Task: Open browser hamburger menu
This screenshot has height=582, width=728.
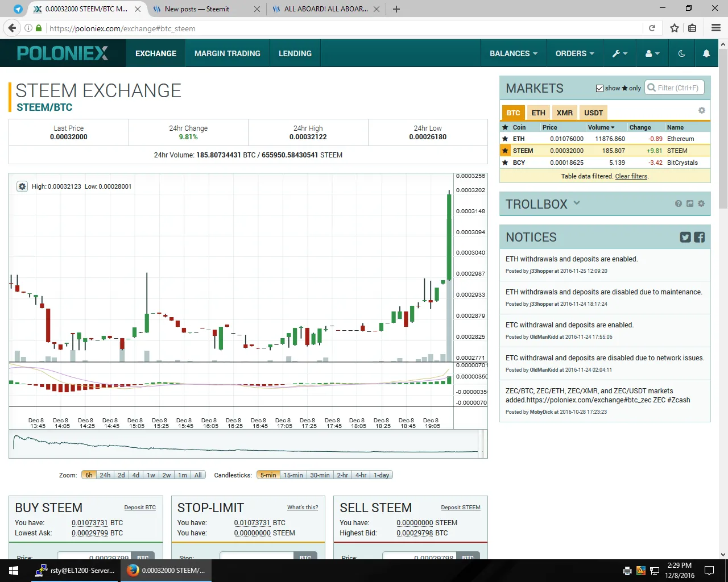Action: click(x=716, y=28)
